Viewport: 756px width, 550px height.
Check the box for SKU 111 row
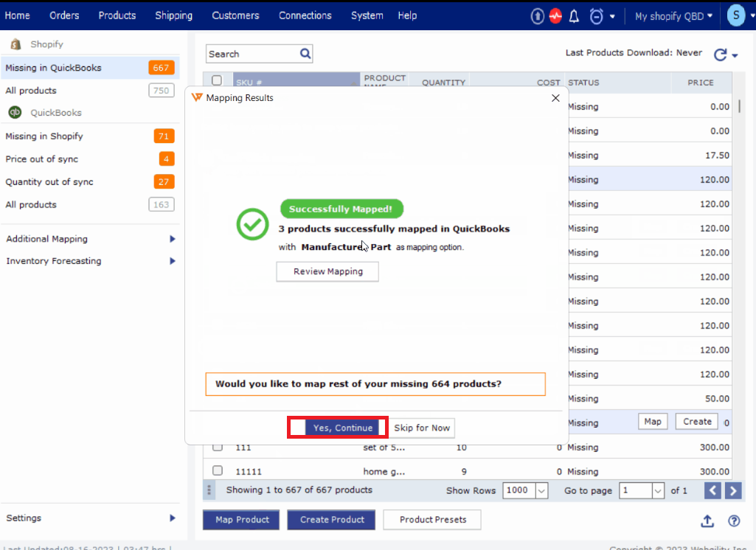click(x=218, y=447)
